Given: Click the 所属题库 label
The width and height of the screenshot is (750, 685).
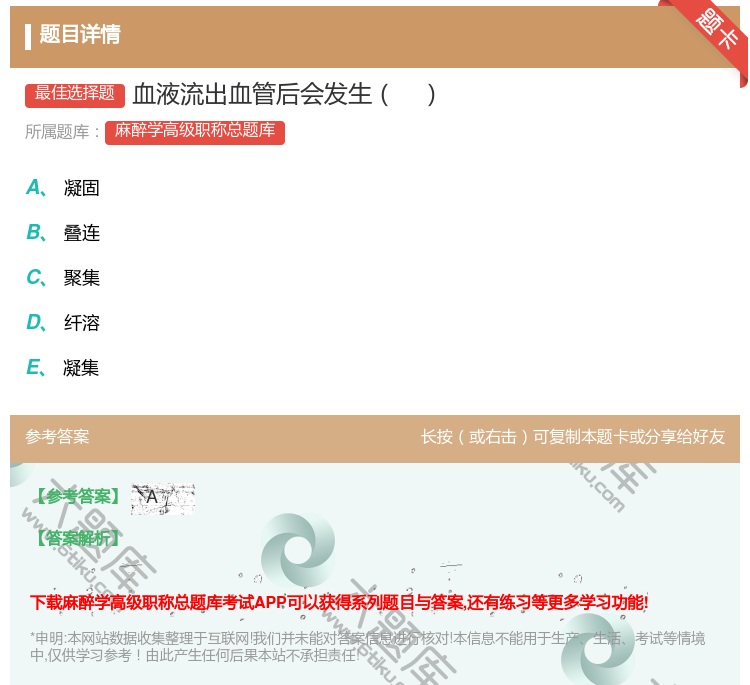Looking at the screenshot, I should click(x=62, y=132).
